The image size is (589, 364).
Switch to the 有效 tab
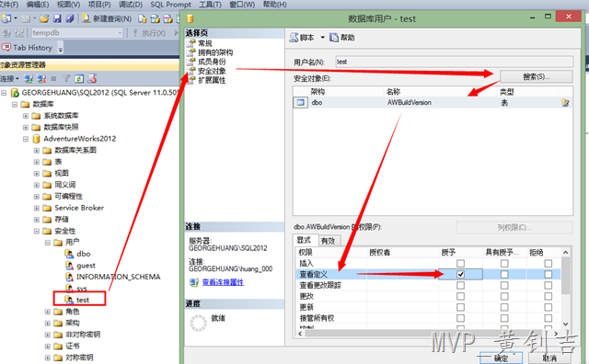click(329, 241)
